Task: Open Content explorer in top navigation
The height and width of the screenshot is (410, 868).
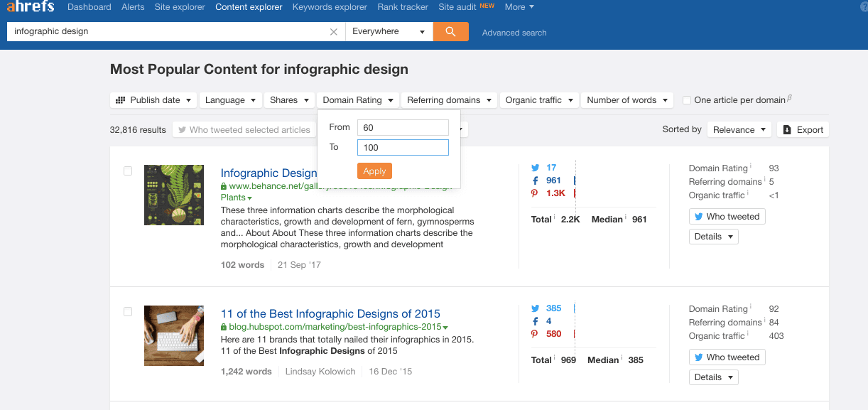Action: click(249, 7)
